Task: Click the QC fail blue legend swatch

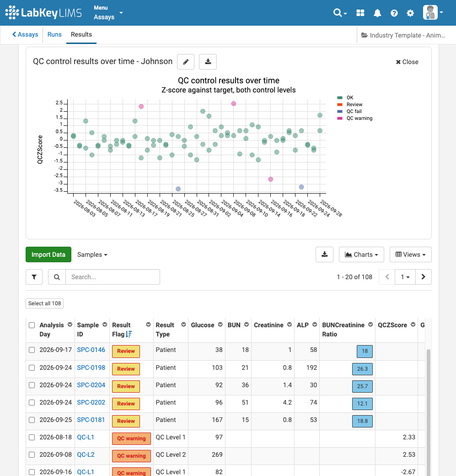Action: point(340,111)
